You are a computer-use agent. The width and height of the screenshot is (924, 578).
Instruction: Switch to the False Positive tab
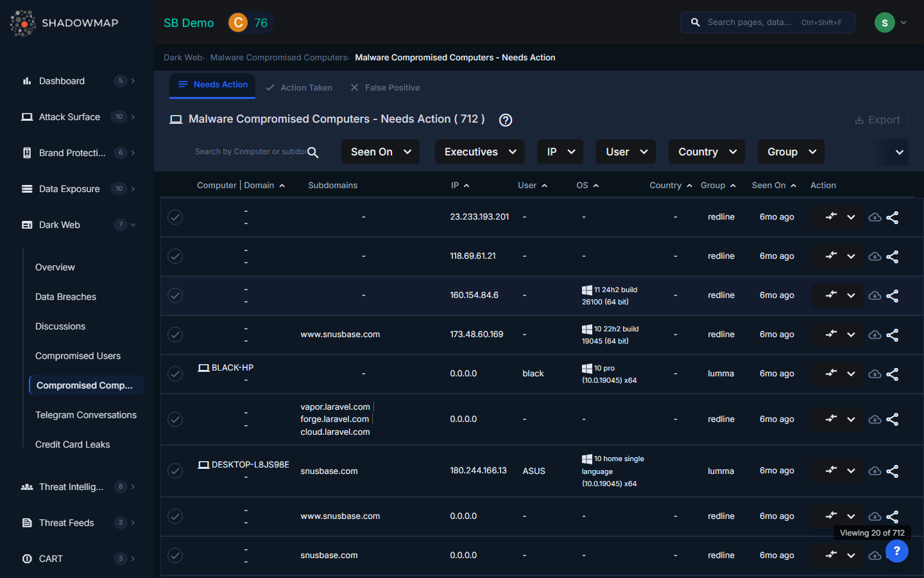coord(385,88)
